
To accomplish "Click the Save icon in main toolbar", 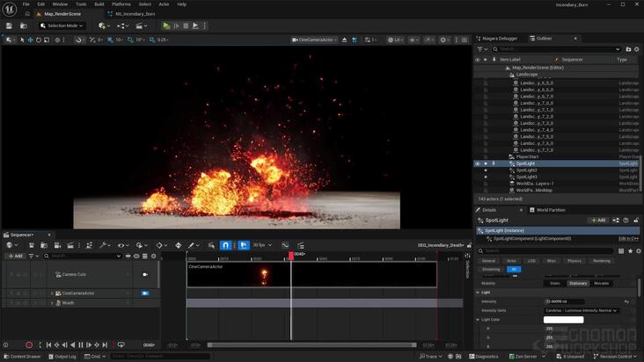I will coord(9,25).
